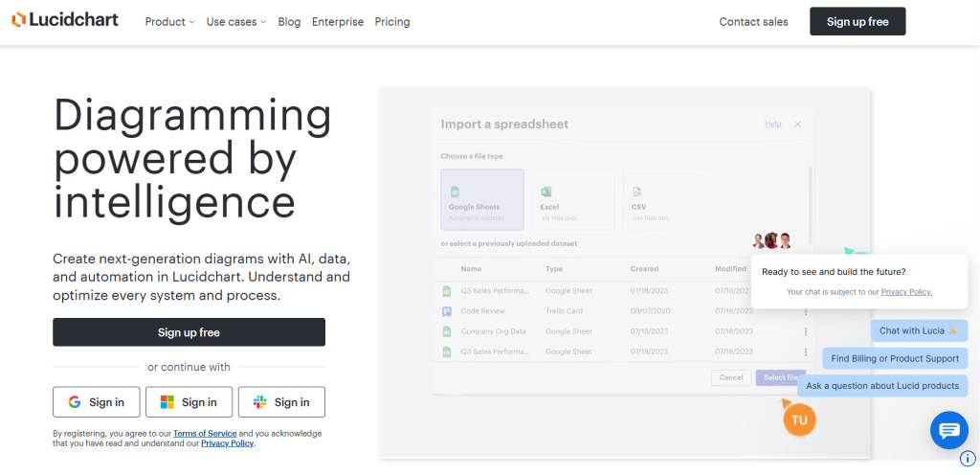Viewport: 980px width, 475px height.
Task: Select the CSV file type card
Action: tap(664, 199)
